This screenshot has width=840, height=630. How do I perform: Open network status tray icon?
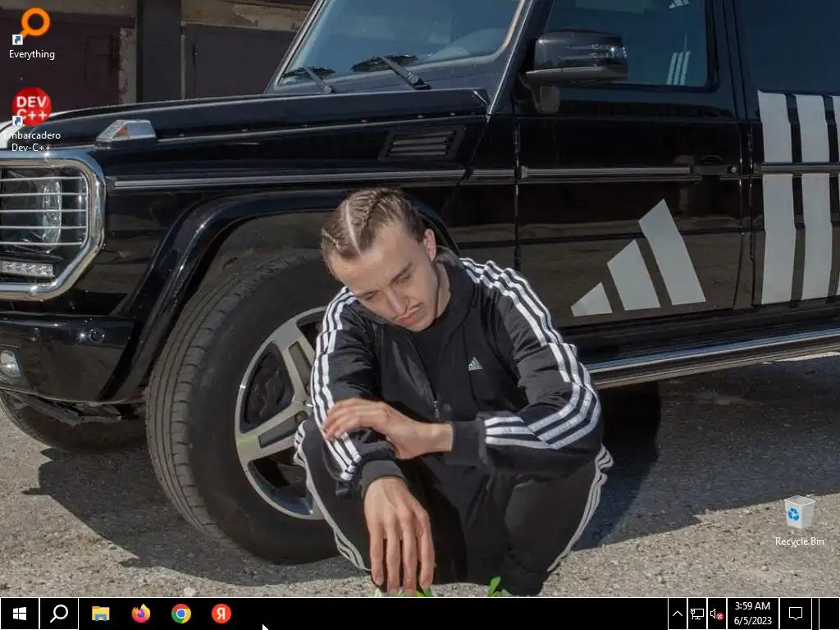click(x=697, y=614)
